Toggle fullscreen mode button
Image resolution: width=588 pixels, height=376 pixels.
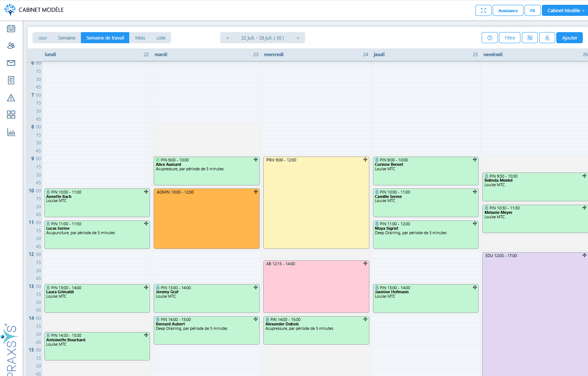point(483,10)
